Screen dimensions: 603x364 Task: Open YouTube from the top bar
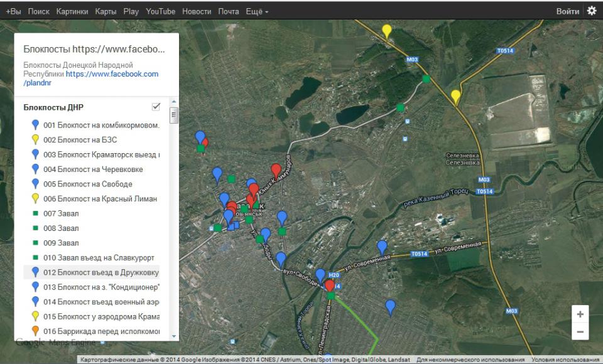[160, 11]
